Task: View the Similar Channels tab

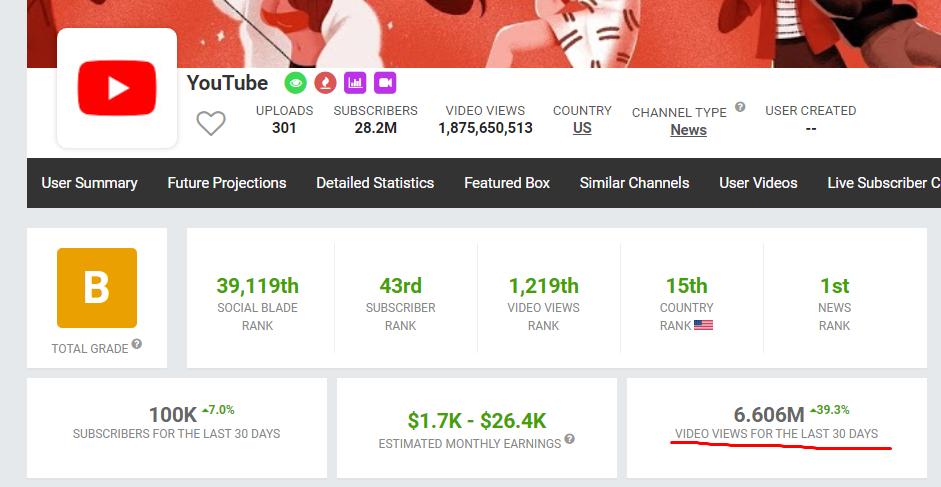Action: click(x=634, y=183)
